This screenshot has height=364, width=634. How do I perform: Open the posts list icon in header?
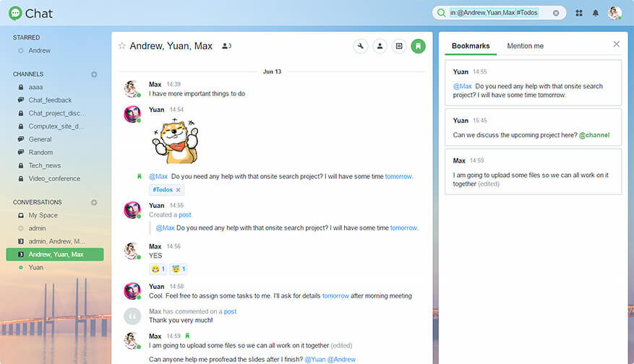point(398,46)
